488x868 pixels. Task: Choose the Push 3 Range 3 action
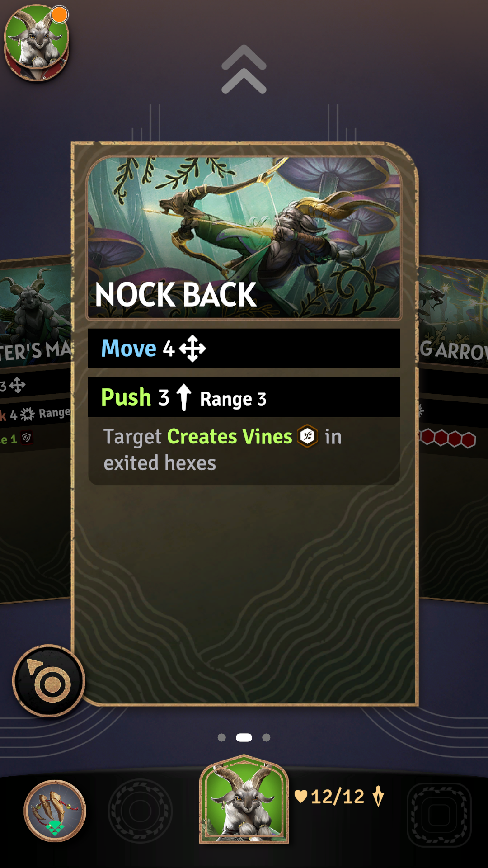[x=244, y=397]
